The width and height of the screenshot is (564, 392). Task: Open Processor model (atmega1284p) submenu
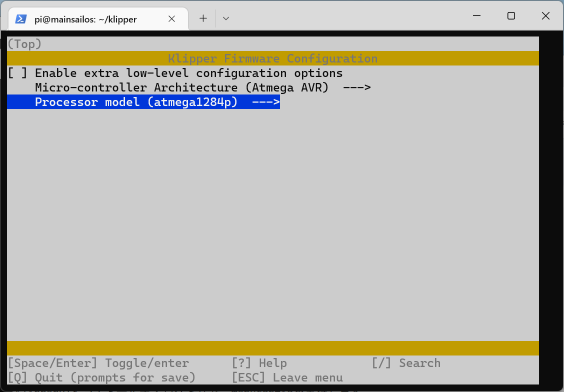(143, 102)
